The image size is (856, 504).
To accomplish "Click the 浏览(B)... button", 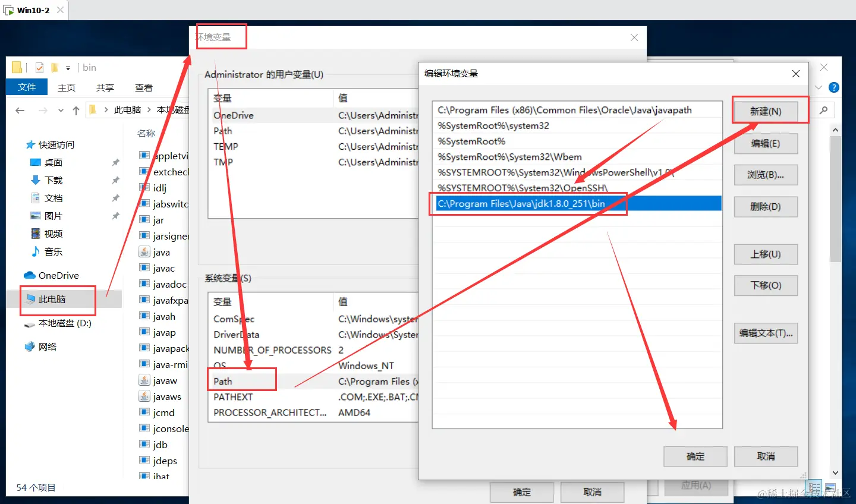I will [x=766, y=175].
